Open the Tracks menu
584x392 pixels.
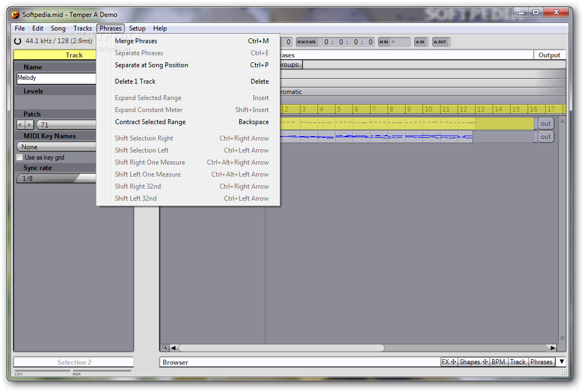click(82, 28)
